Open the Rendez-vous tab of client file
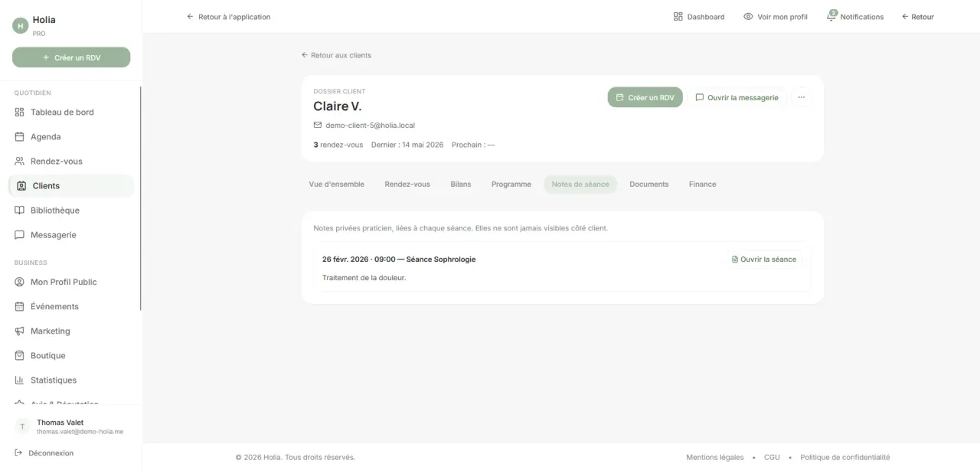The height and width of the screenshot is (470, 980). click(x=407, y=184)
